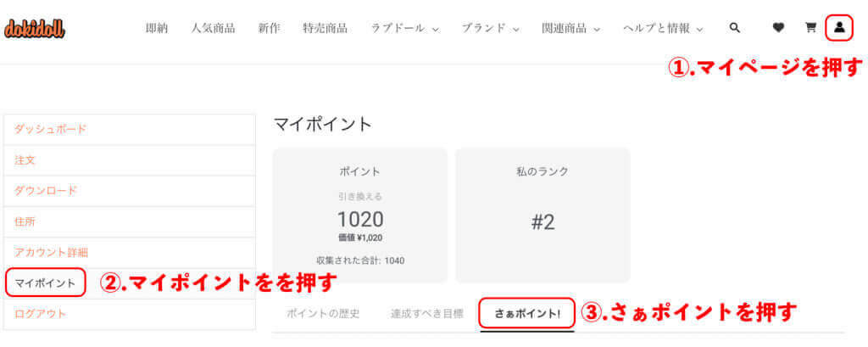Screen dimensions: 868x347
Task: Expand the 関連商品 dropdown menu
Action: pos(570,28)
